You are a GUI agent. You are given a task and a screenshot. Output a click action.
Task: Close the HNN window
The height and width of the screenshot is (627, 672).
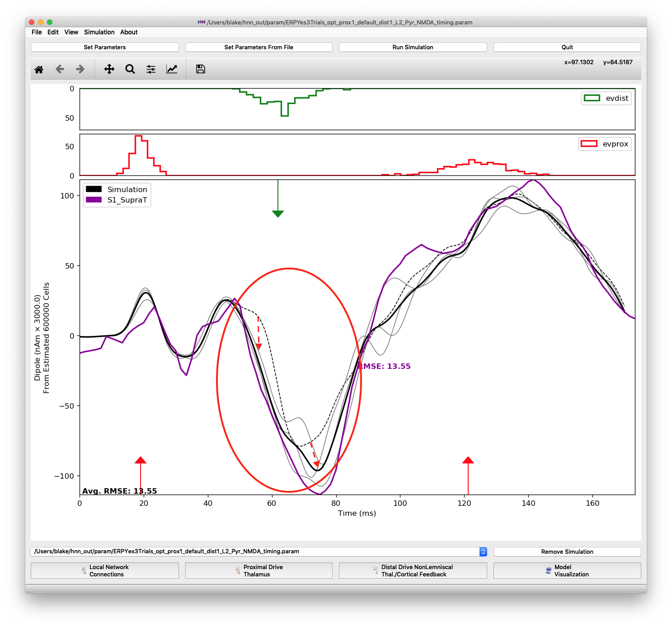32,22
